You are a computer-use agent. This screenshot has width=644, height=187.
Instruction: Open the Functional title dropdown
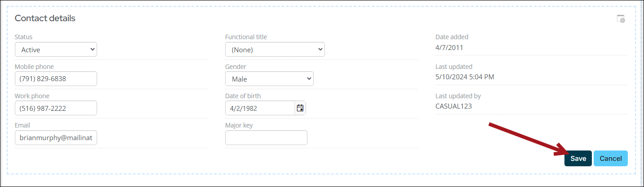[x=275, y=50]
